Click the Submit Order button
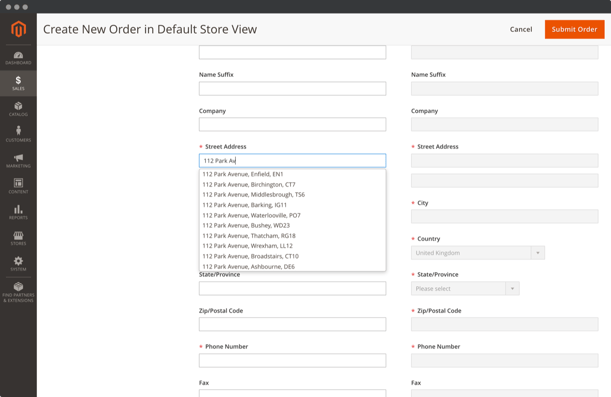Viewport: 611px width, 397px height. pyautogui.click(x=574, y=29)
